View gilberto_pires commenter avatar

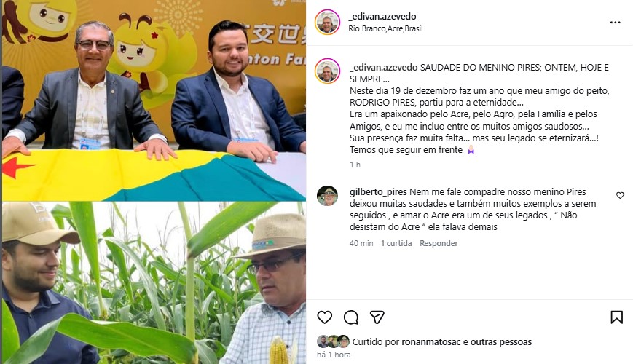(327, 196)
